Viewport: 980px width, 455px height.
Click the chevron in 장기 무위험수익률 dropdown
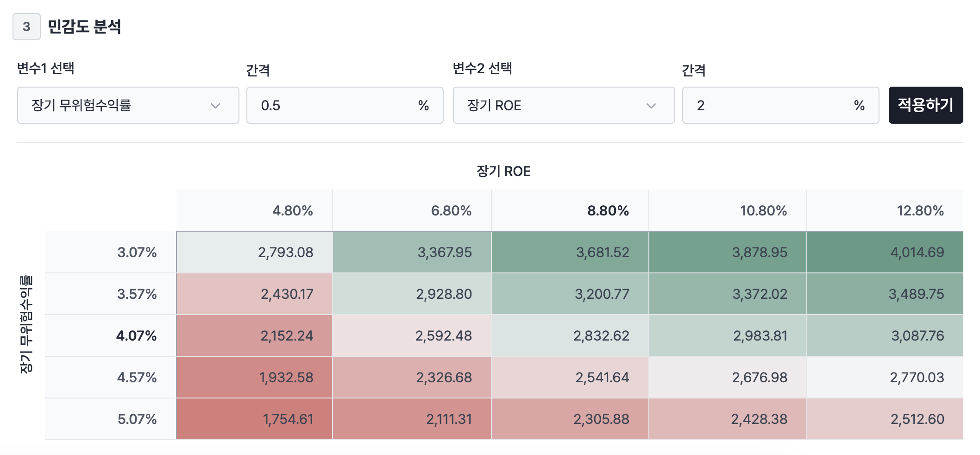[x=215, y=106]
